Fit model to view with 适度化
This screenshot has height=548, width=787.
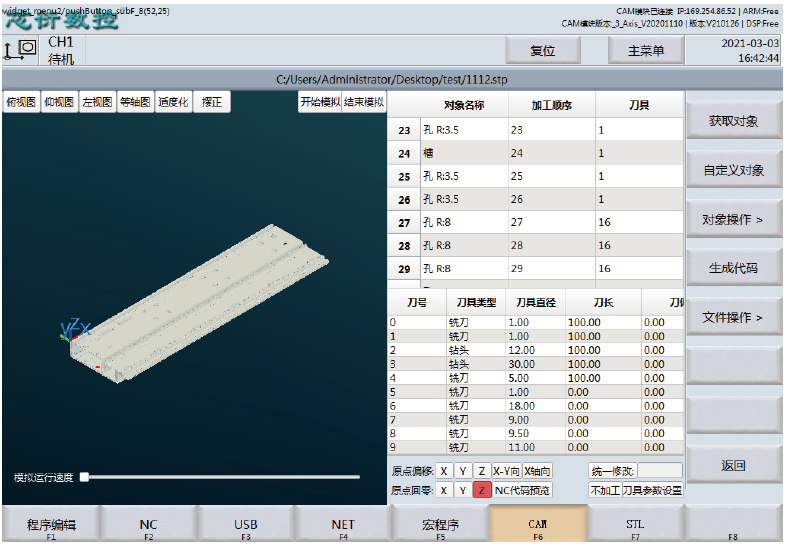pyautogui.click(x=173, y=102)
